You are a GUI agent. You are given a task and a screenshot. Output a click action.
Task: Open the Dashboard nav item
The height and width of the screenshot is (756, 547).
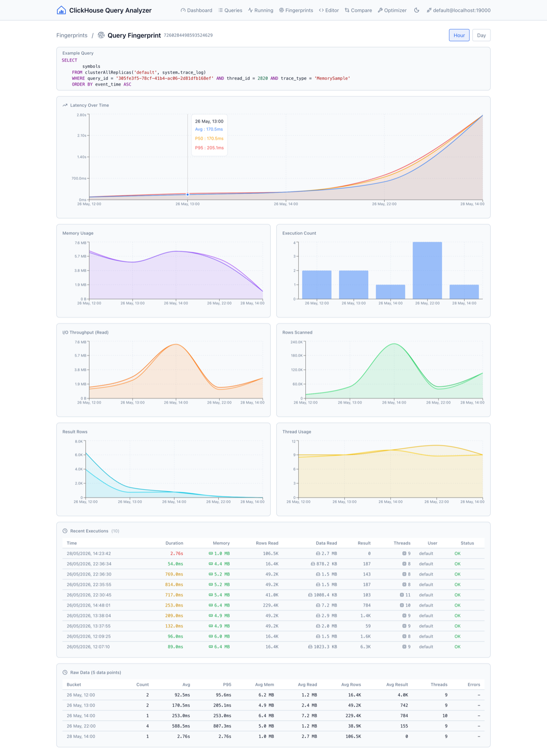196,10
